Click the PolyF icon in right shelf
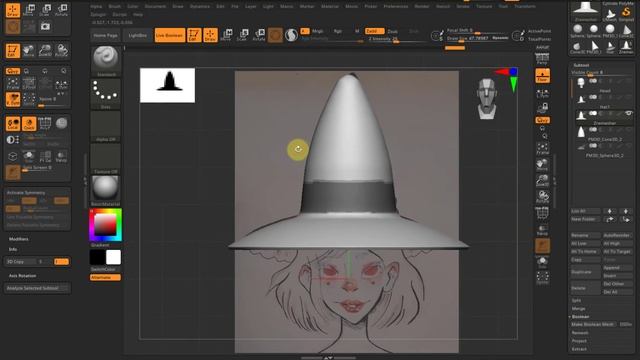Viewport: 640px width, 360px height. (542, 213)
